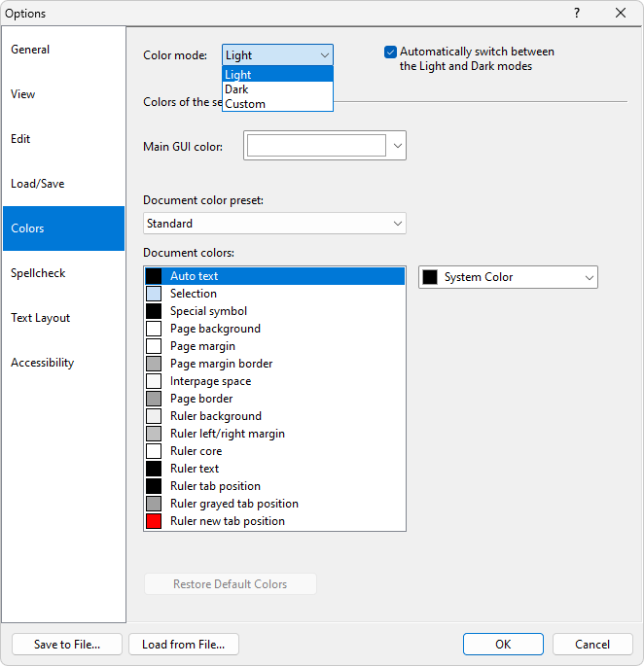Switch to the Spellcheck section

point(39,273)
